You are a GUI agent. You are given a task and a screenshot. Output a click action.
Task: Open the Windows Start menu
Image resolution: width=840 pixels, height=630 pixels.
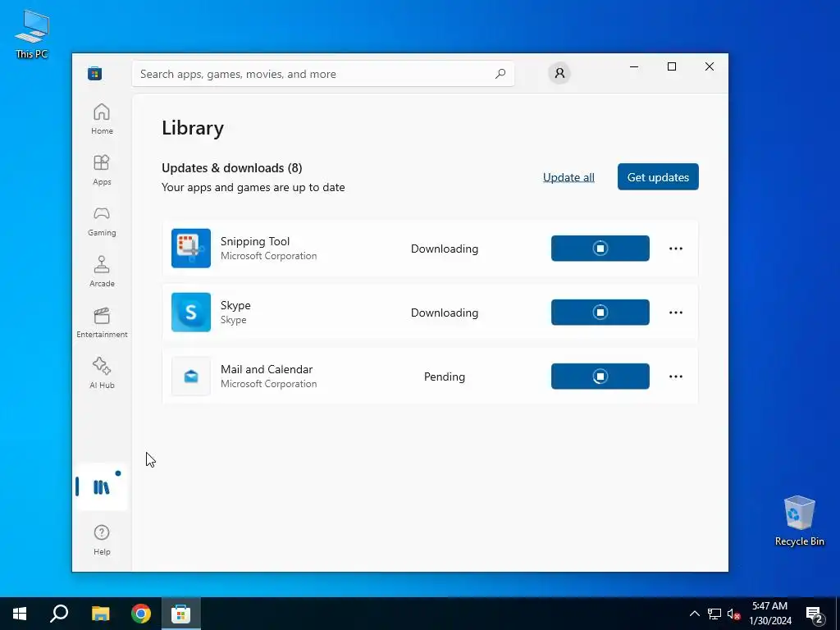[20, 614]
